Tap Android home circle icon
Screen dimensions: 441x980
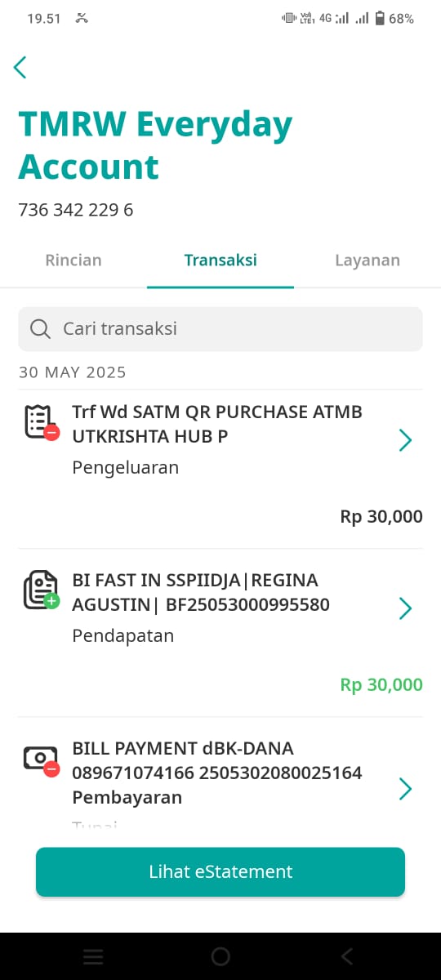[220, 956]
